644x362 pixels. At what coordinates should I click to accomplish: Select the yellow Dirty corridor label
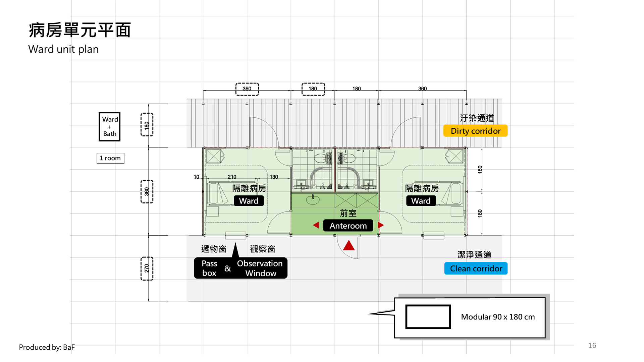click(475, 131)
